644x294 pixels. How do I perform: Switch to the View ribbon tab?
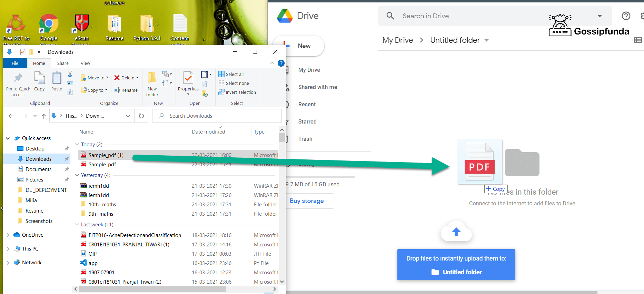pyautogui.click(x=85, y=63)
